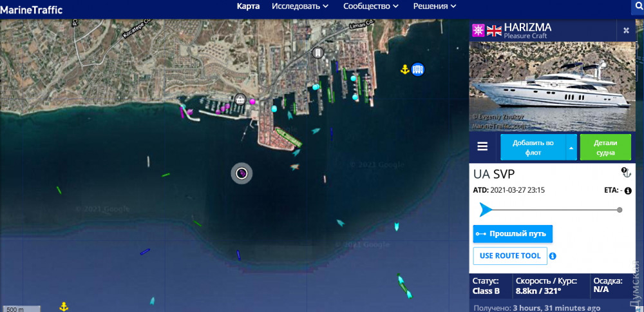Open the Сообщество dropdown menu
This screenshot has width=644, height=312.
coord(371,6)
